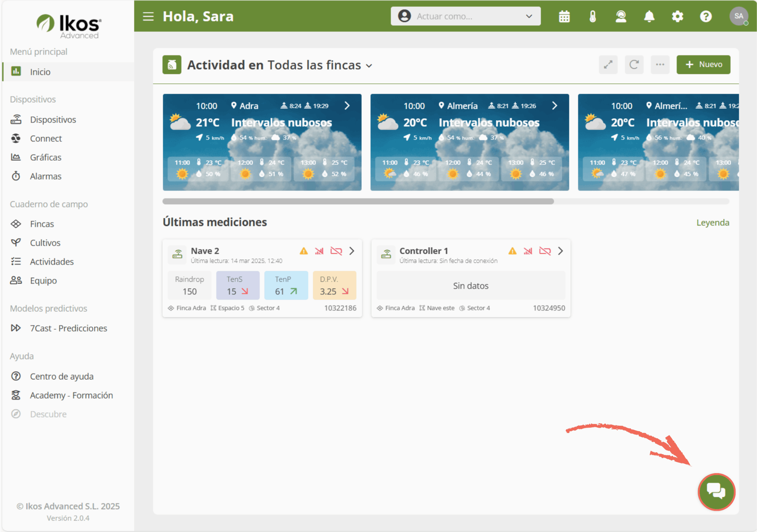Open the Leyenda link
757x532 pixels.
coord(712,223)
